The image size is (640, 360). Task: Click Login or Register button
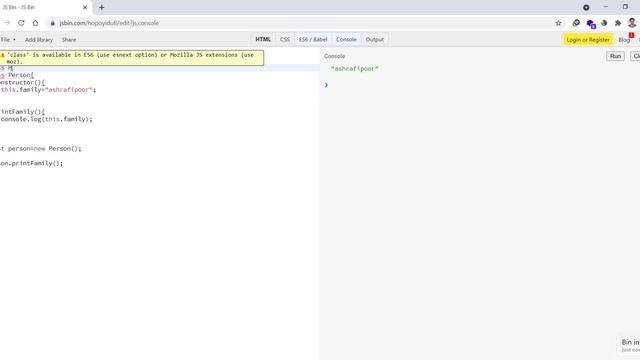[x=588, y=40]
